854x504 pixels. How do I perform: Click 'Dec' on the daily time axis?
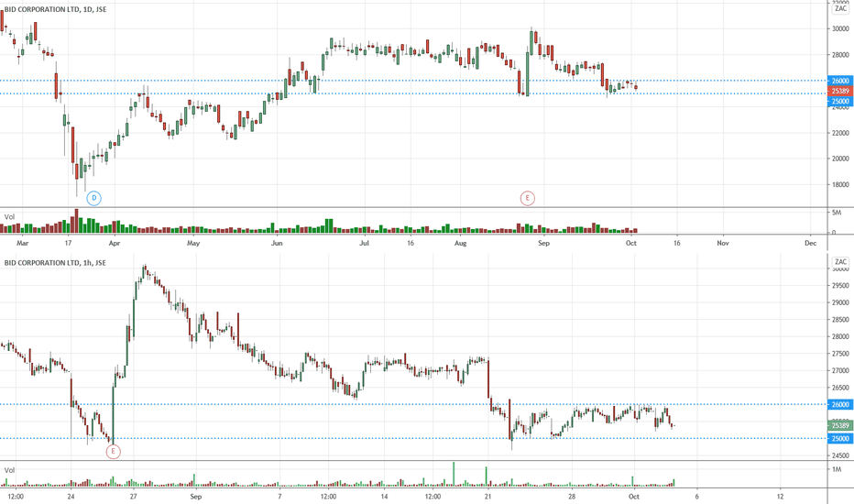pos(810,243)
